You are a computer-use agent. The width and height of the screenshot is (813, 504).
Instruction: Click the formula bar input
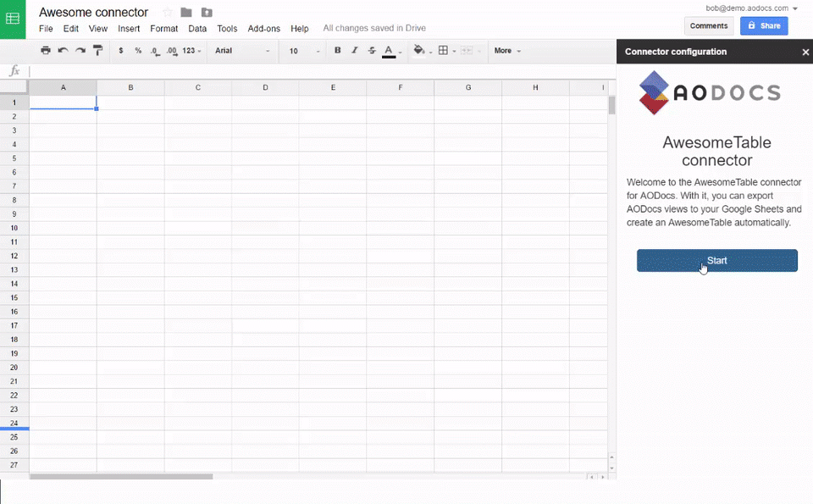(322, 70)
